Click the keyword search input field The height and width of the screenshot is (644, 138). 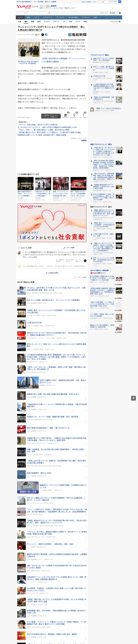tap(32, 13)
